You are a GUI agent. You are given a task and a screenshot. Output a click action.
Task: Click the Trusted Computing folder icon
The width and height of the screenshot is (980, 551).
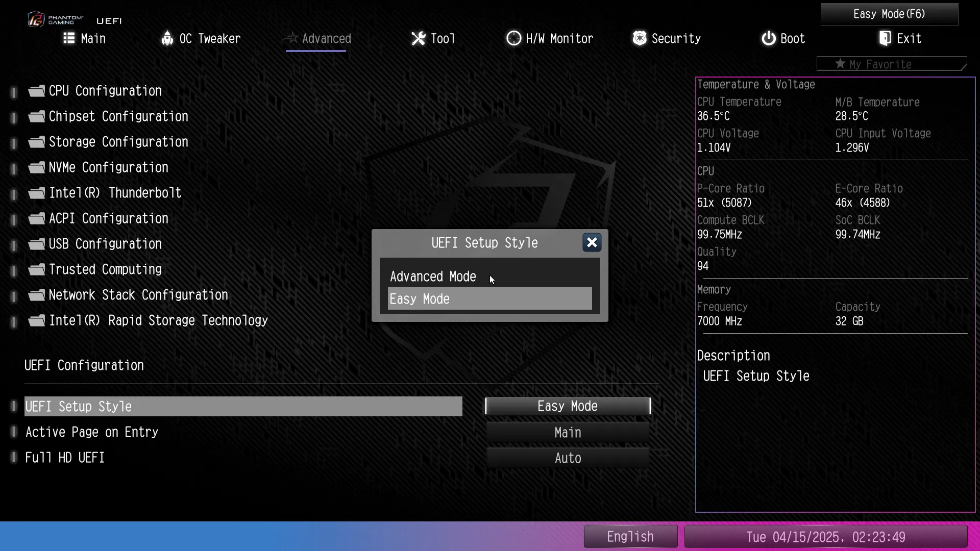(x=36, y=269)
